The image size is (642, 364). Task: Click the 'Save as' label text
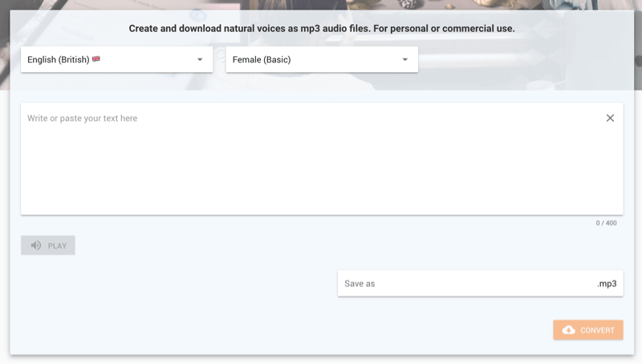[360, 284]
